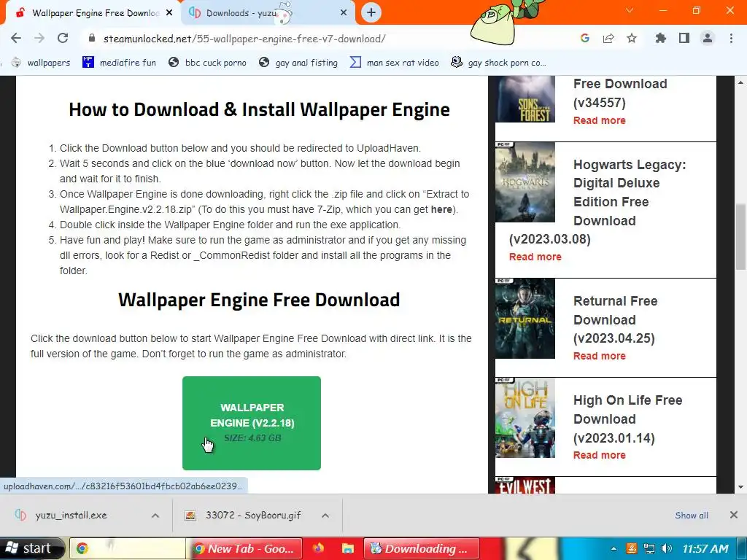Follow the 'here' 7-Zip link
Screen dimensions: 747x560
point(441,209)
